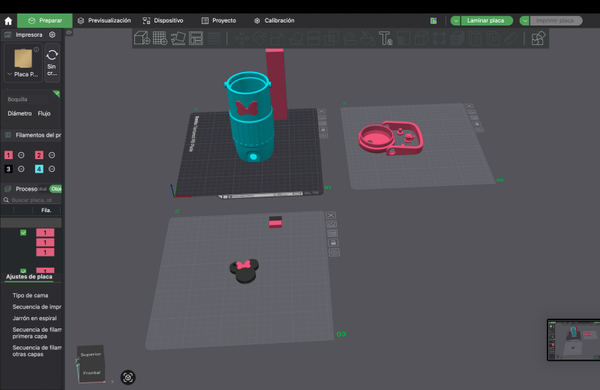Viewport: 600px width, 390px height.
Task: Open the support painting tool
Action: (x=349, y=38)
